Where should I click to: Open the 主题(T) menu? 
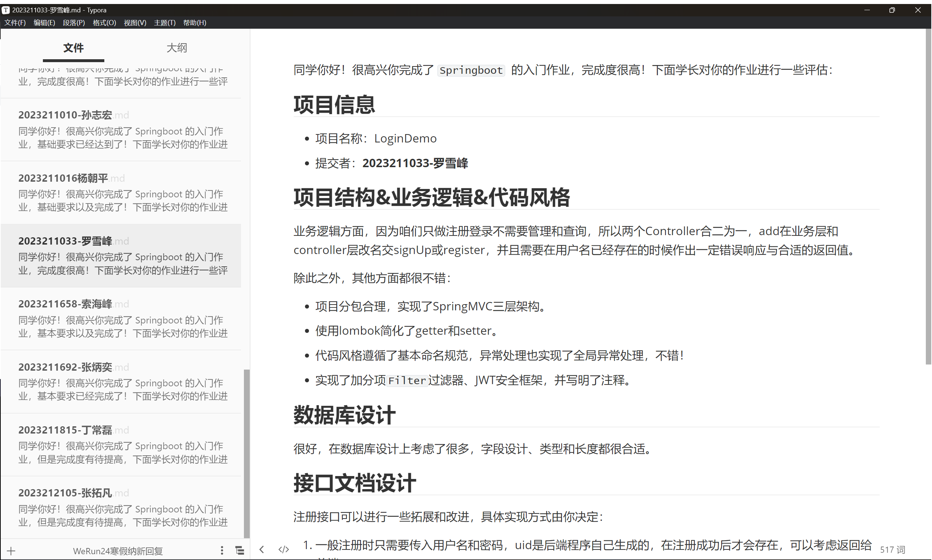[x=165, y=23]
